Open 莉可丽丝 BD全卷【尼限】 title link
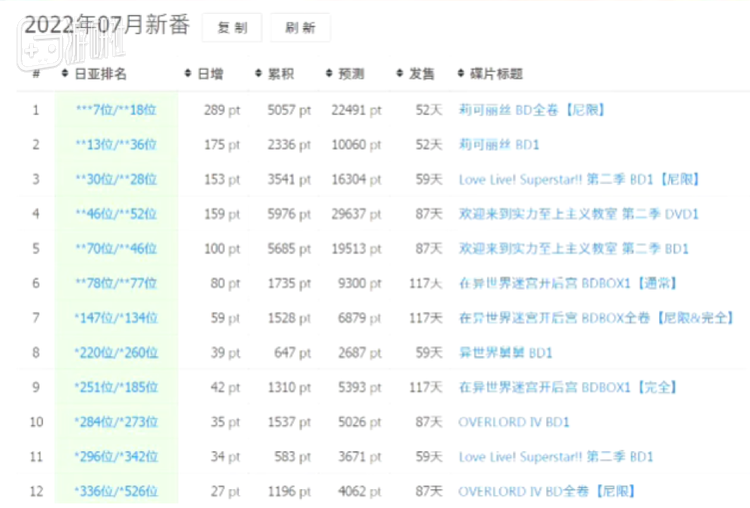 (x=531, y=110)
